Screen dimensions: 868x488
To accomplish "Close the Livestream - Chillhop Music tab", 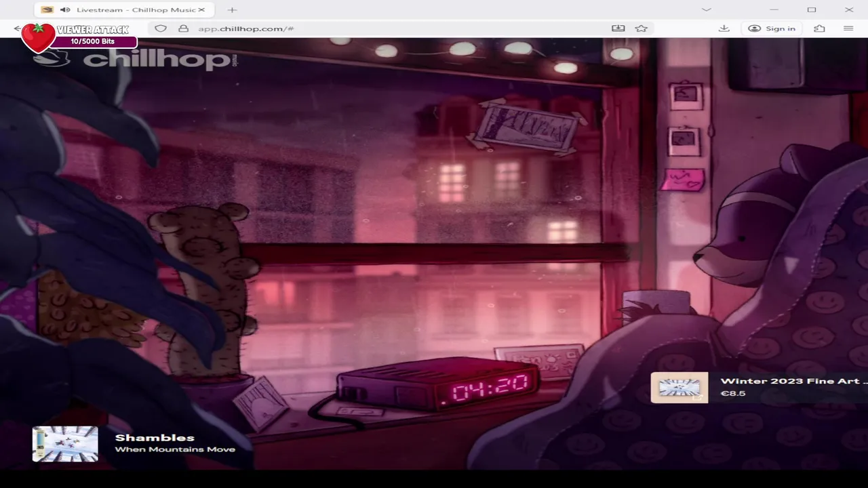I will [x=201, y=10].
